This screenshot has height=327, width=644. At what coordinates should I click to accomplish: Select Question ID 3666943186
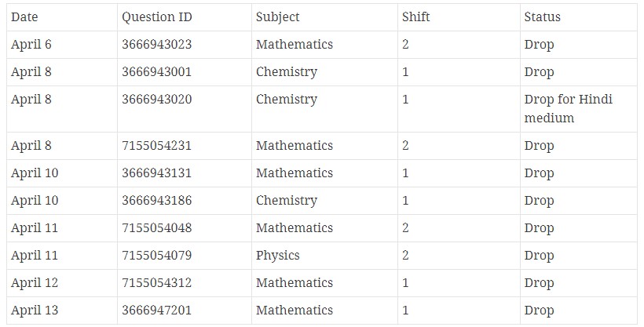[x=156, y=201]
